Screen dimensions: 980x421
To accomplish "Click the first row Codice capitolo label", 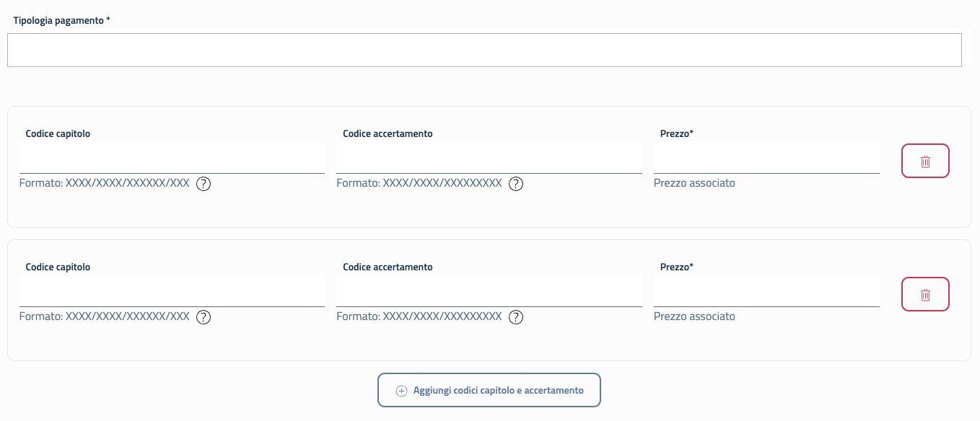I will (58, 133).
